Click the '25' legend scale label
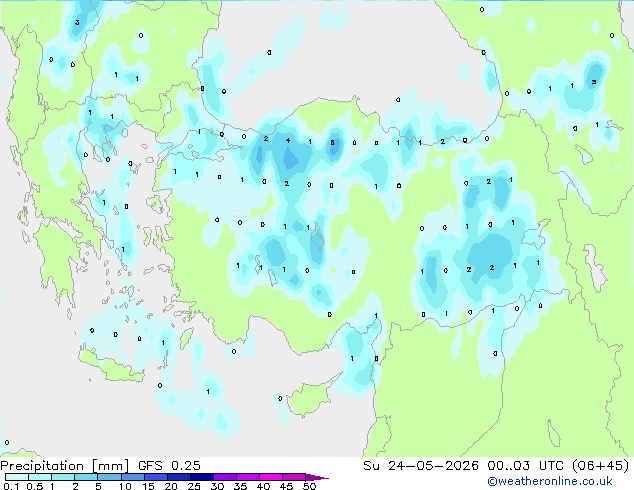This screenshot has height=490, width=634. click(194, 486)
